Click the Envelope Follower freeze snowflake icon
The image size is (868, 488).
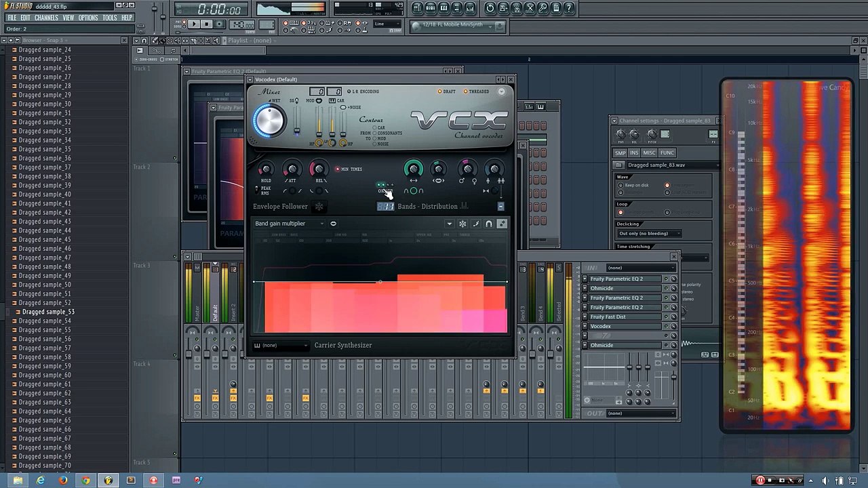pos(319,207)
